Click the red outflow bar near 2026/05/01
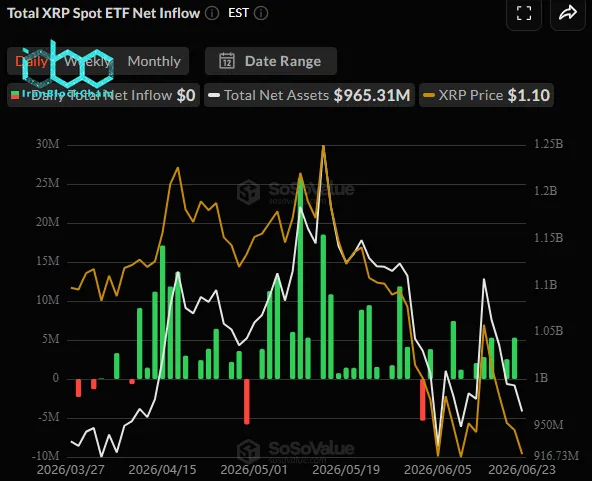 247,402
